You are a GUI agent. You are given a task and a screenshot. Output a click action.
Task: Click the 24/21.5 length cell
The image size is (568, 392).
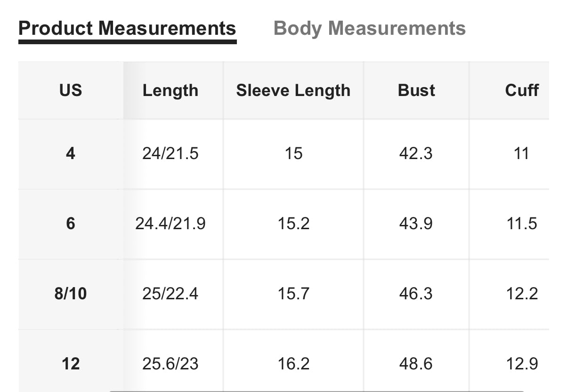170,153
